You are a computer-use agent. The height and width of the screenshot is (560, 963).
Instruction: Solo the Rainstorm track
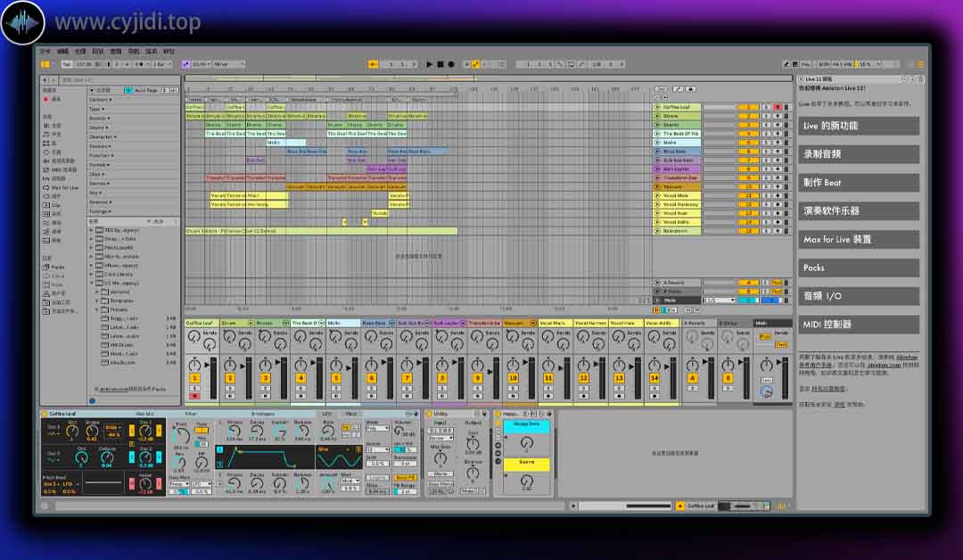(x=767, y=232)
